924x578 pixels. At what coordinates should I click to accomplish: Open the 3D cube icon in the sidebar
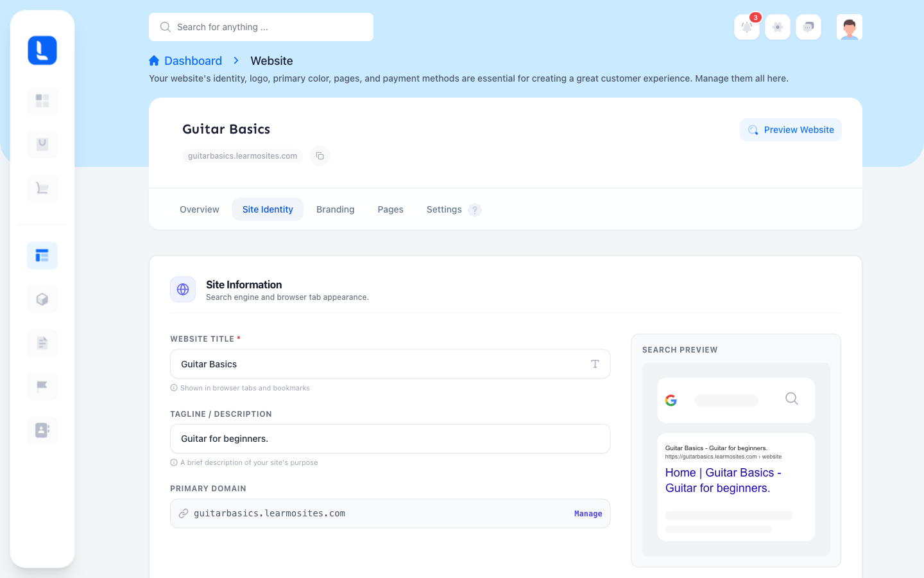[42, 299]
